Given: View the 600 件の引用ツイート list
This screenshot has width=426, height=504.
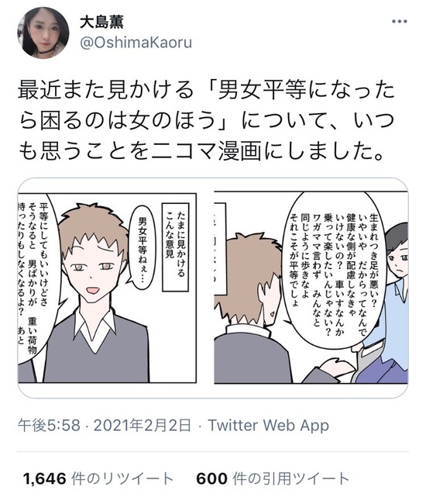Looking at the screenshot, I should [273, 478].
